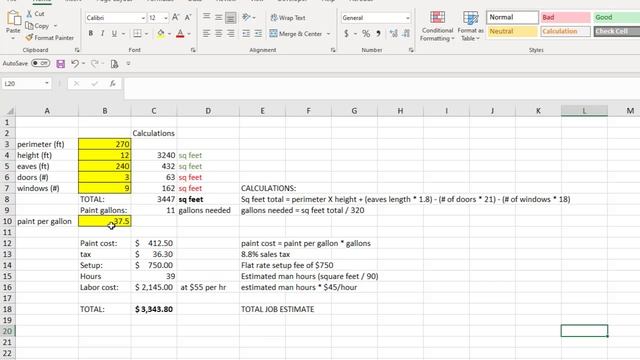Open the Insert Function fx dialog
The image size is (640, 360).
click(x=112, y=84)
